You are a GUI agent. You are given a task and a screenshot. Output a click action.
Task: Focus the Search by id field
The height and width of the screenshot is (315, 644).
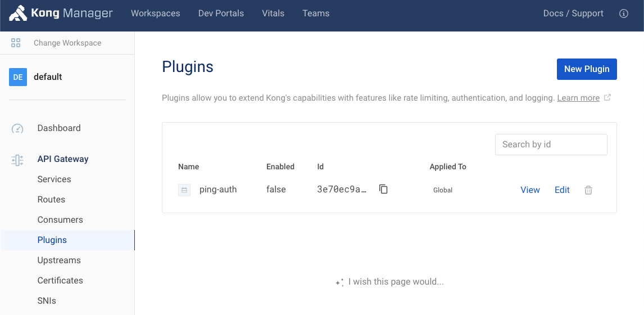[x=551, y=145]
